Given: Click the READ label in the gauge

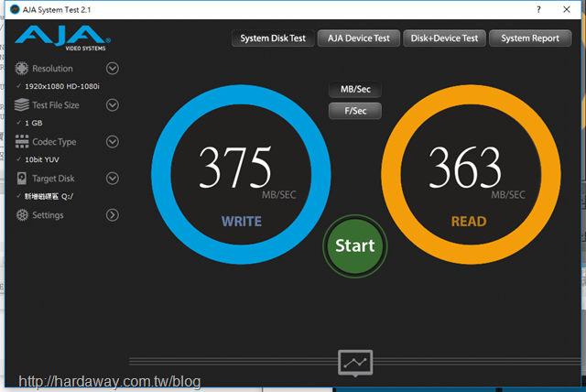Looking at the screenshot, I should coord(469,222).
